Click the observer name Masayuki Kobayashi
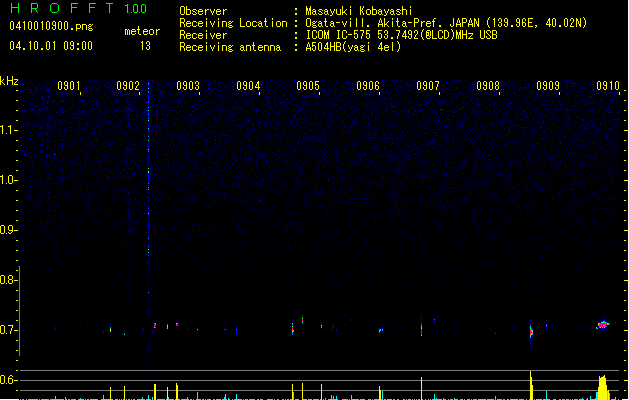 click(x=359, y=11)
